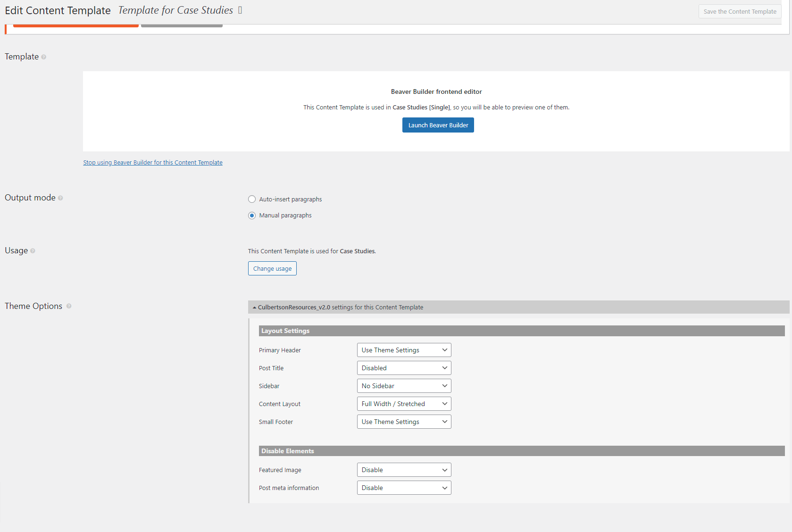Open the Post Title dropdown
Image resolution: width=792 pixels, height=532 pixels.
point(404,368)
